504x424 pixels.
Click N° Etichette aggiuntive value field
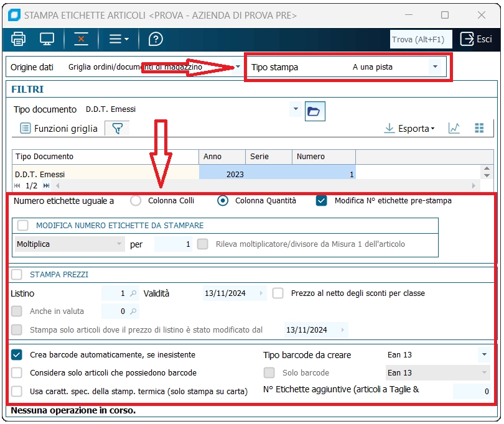coord(472,391)
